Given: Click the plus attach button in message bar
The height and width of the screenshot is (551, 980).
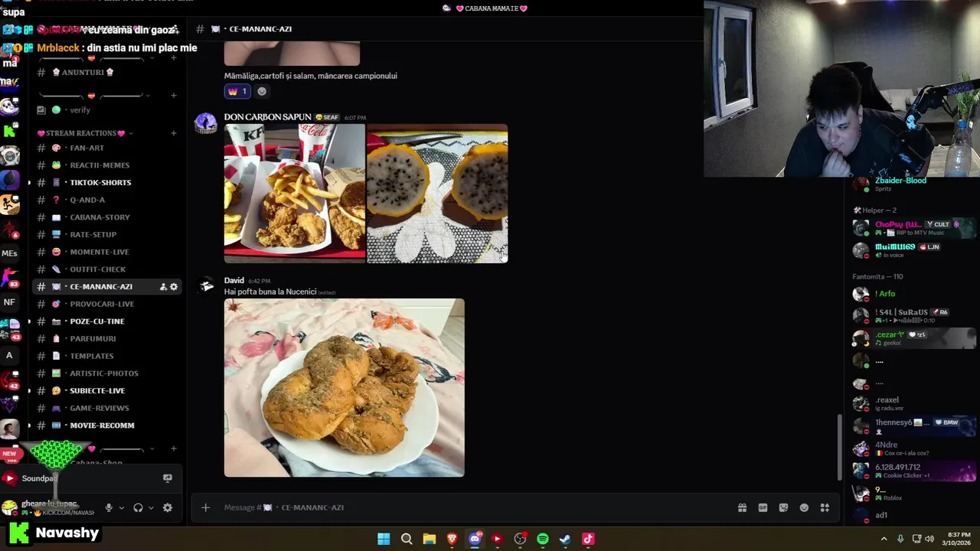Looking at the screenshot, I should [x=205, y=507].
